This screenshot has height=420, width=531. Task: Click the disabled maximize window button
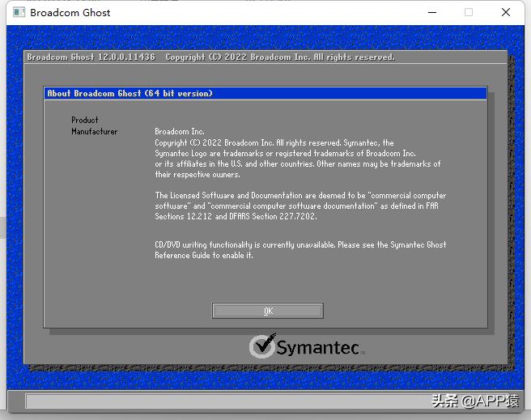click(469, 12)
